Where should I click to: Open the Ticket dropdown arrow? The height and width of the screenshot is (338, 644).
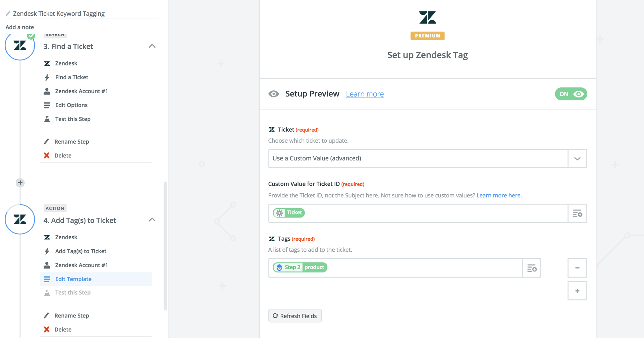pos(577,159)
